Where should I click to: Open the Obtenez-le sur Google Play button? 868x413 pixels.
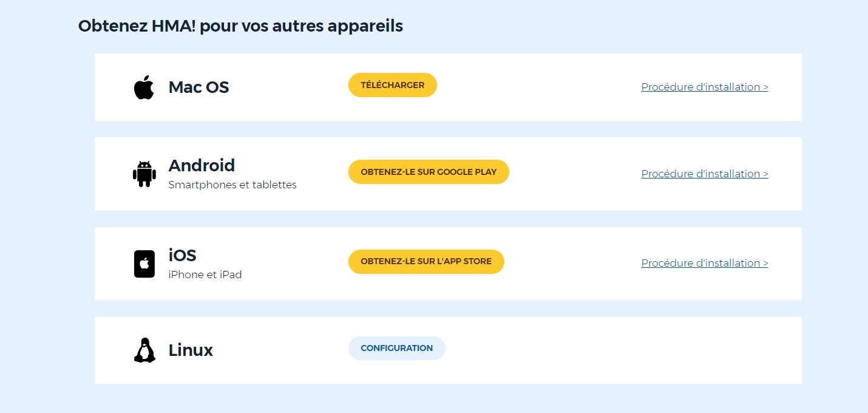pos(429,172)
